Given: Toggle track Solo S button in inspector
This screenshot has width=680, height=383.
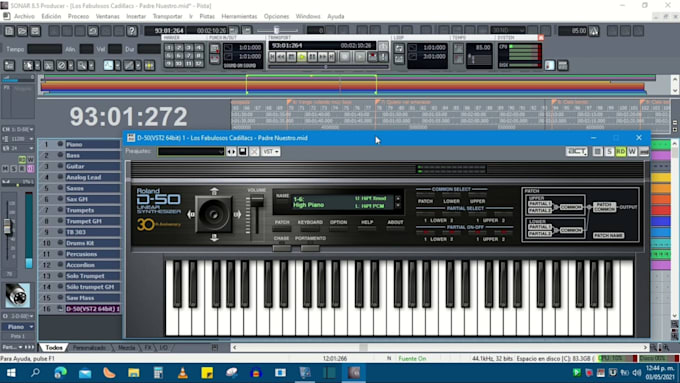Looking at the screenshot, I should point(13,168).
